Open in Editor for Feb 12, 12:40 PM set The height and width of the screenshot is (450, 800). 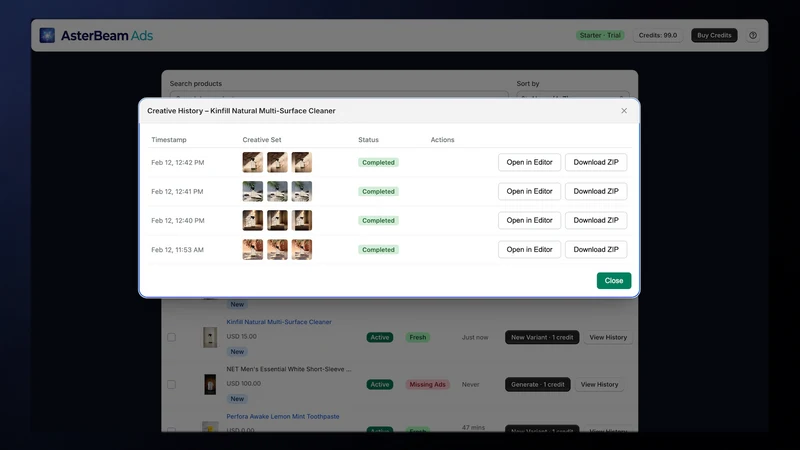[x=529, y=220]
